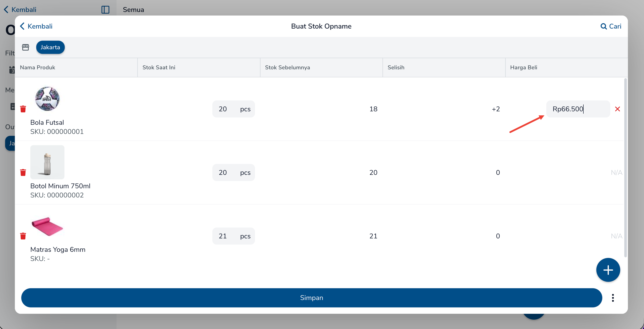
Task: Click N/A price in Botol Minum row
Action: [616, 172]
